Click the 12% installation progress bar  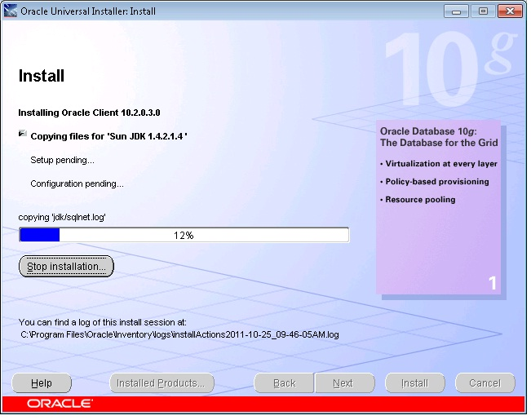coord(184,235)
